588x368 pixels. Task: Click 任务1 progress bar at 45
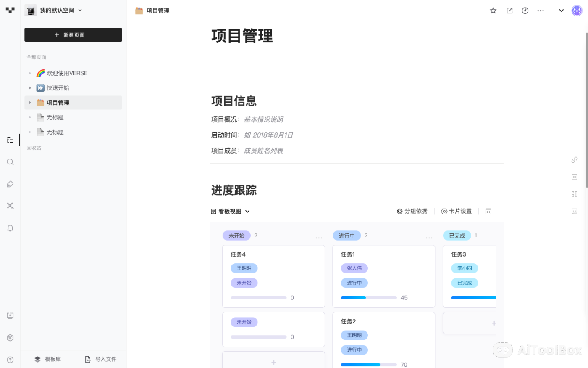[368, 297]
